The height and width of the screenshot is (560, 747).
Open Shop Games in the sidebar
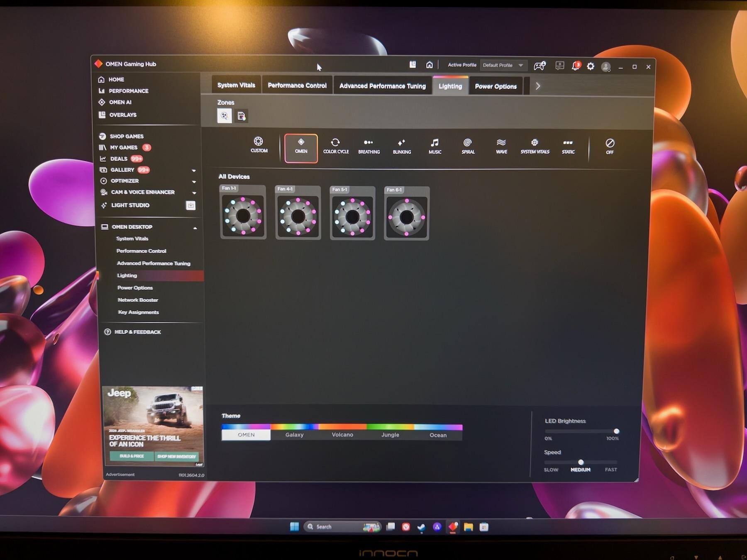tap(121, 136)
